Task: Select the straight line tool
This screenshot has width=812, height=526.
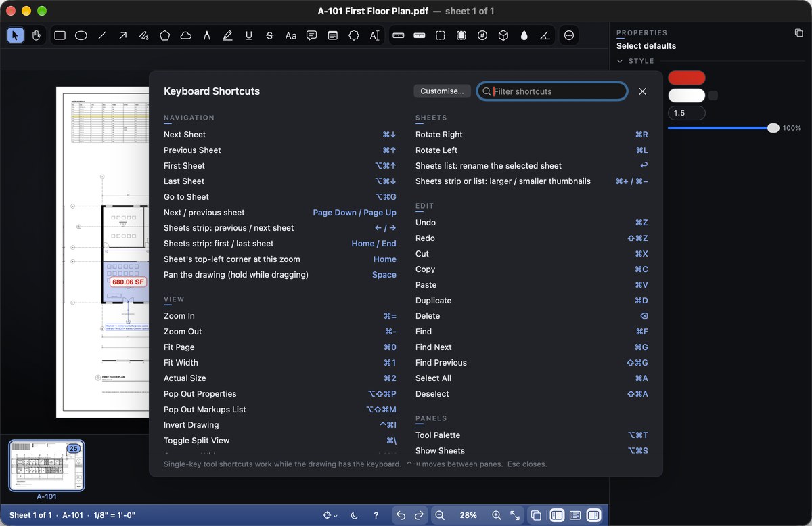Action: (x=102, y=35)
